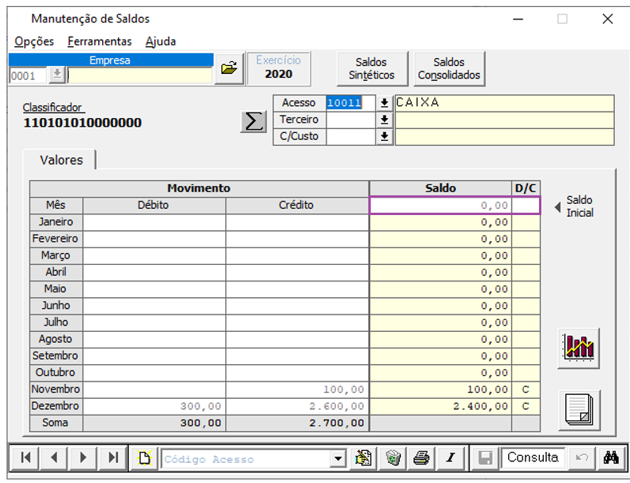Click the new document icon
Screen dimensions: 630x483
(144, 458)
